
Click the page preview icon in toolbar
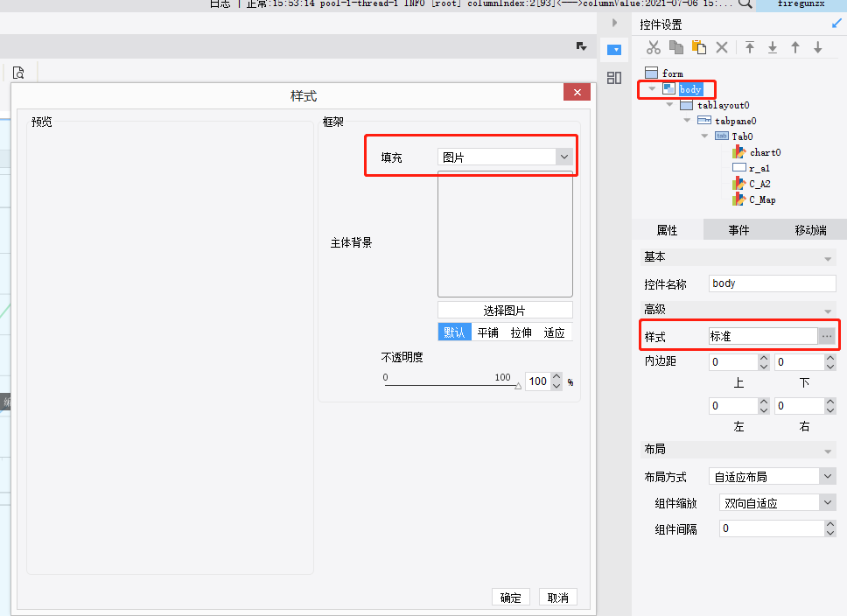(x=18, y=73)
